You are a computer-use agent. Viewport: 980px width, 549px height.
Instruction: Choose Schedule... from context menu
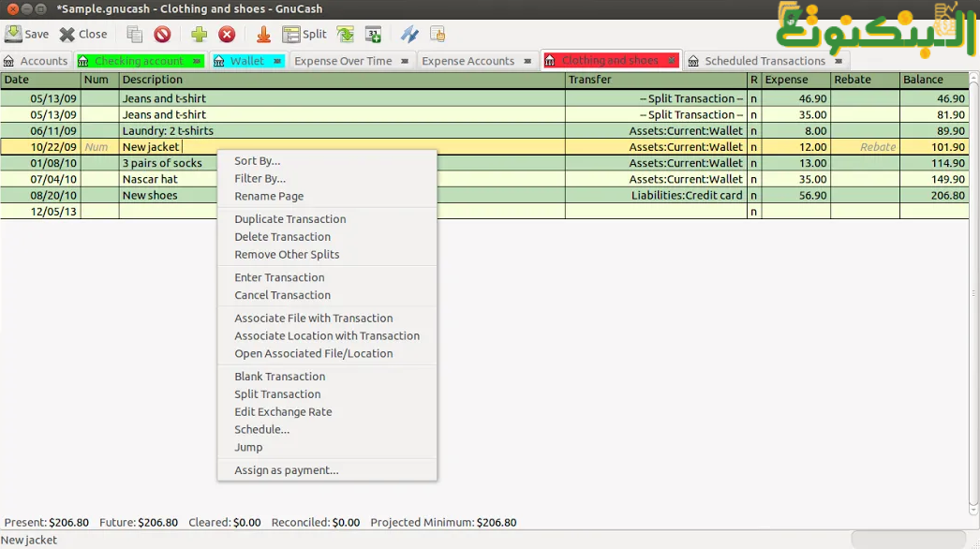pos(327,430)
